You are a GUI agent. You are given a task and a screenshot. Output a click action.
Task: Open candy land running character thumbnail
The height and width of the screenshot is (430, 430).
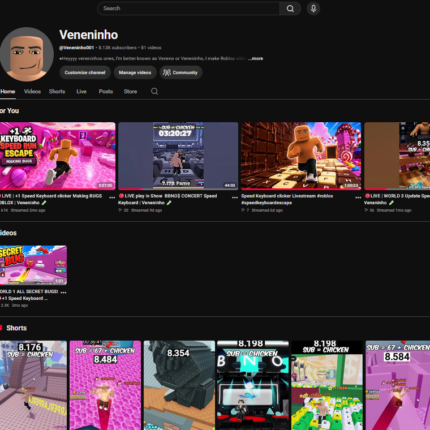tap(301, 156)
